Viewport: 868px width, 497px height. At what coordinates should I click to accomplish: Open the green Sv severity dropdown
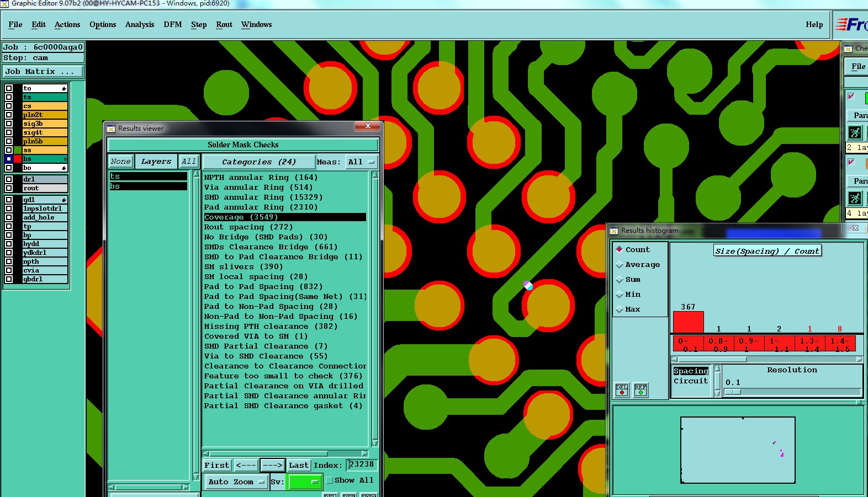[304, 482]
